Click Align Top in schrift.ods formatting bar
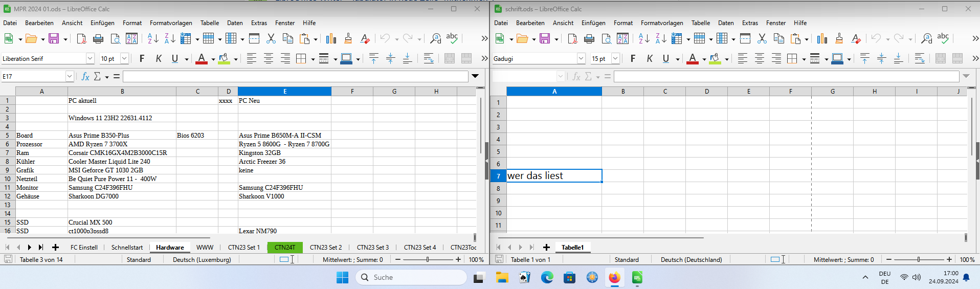Viewport: 980px width, 289px height. (865, 59)
